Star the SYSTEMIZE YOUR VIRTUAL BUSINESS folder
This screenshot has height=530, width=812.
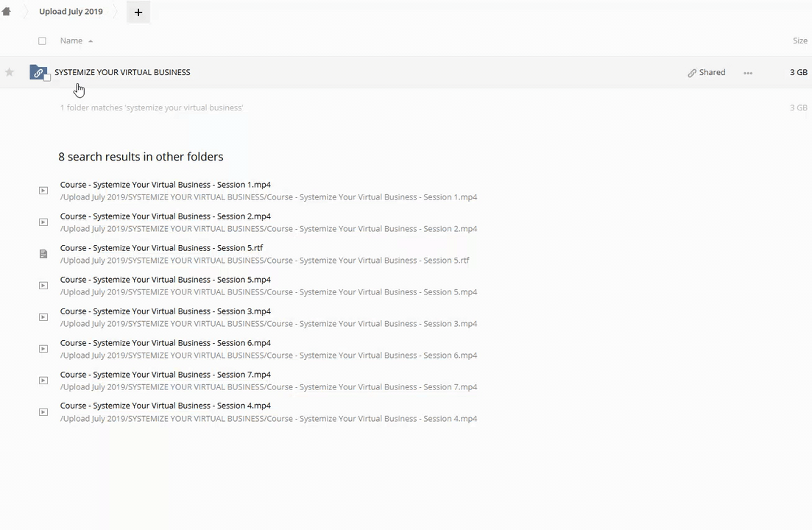point(10,72)
